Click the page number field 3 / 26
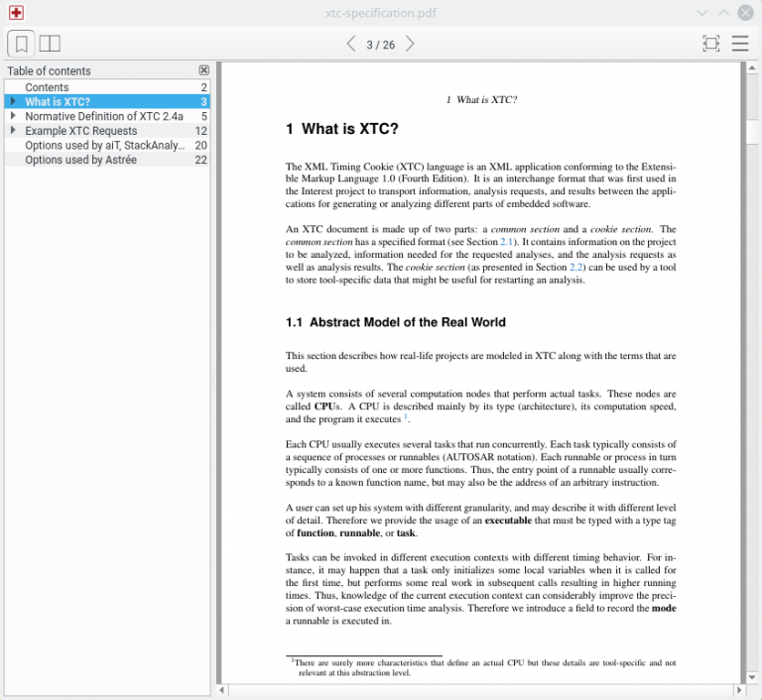This screenshot has width=762, height=700. tap(380, 45)
